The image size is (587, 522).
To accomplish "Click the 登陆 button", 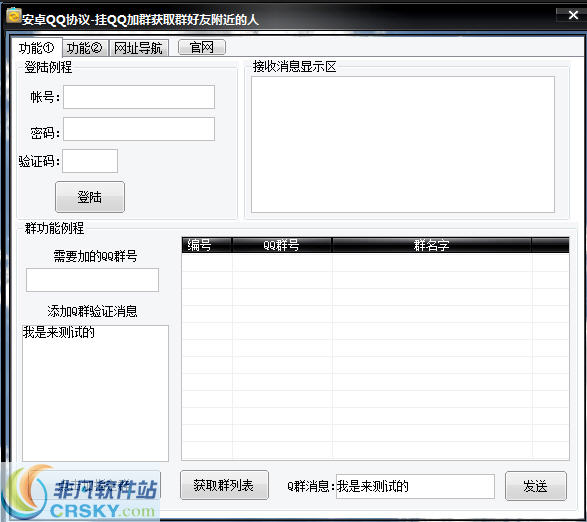I will pos(90,197).
